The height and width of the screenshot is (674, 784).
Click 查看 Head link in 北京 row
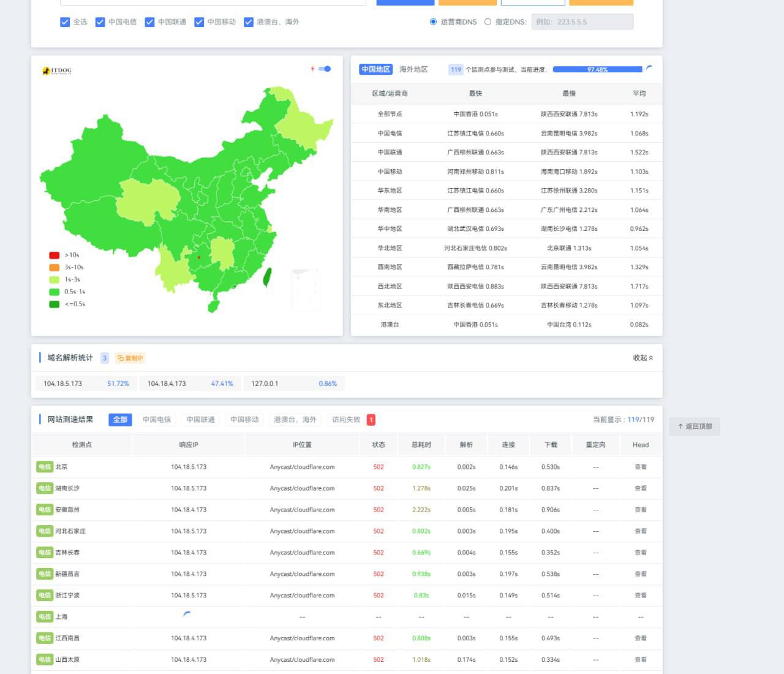pos(641,467)
